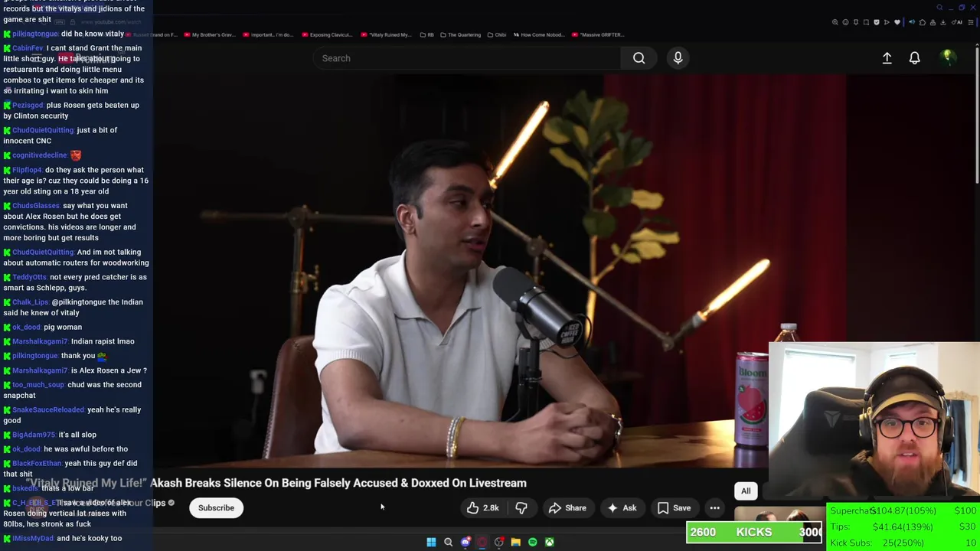
Task: Open 'My Brother's Grav...' bookmark
Action: tap(209, 34)
